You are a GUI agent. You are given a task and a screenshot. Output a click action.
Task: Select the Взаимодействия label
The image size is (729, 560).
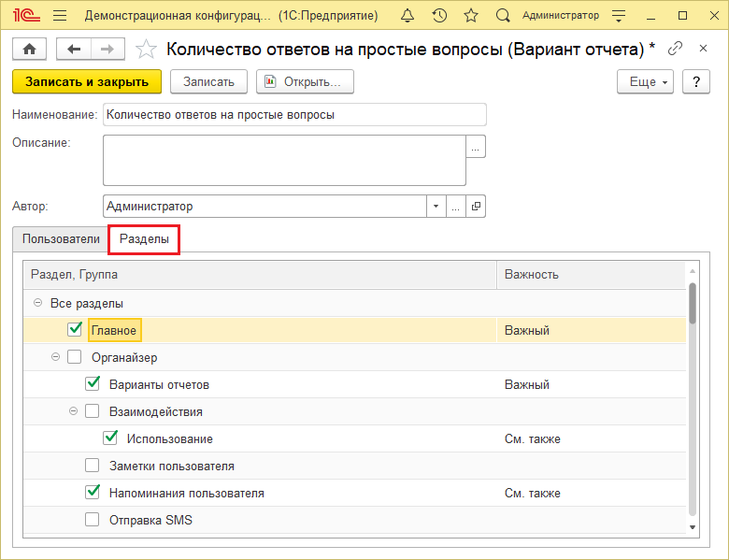pyautogui.click(x=156, y=411)
